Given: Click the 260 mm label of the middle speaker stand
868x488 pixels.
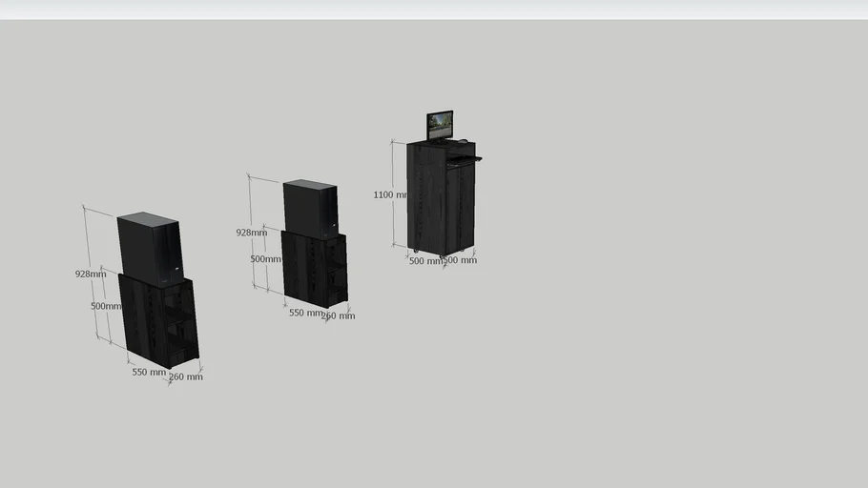Looking at the screenshot, I should pyautogui.click(x=339, y=315).
